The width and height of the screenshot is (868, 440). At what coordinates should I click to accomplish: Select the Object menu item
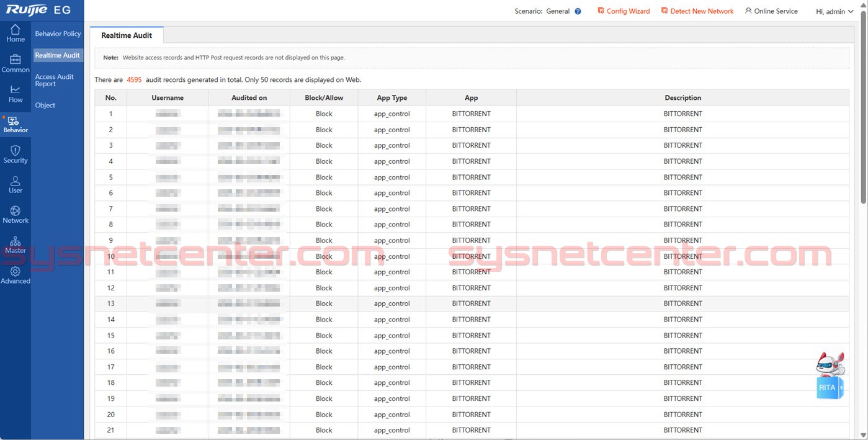pos(45,106)
